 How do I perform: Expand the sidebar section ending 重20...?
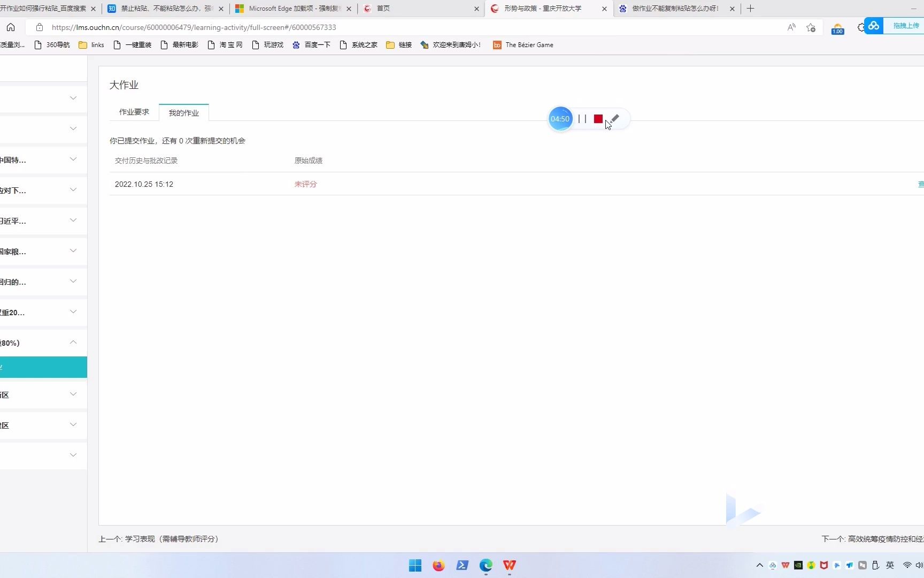(73, 311)
